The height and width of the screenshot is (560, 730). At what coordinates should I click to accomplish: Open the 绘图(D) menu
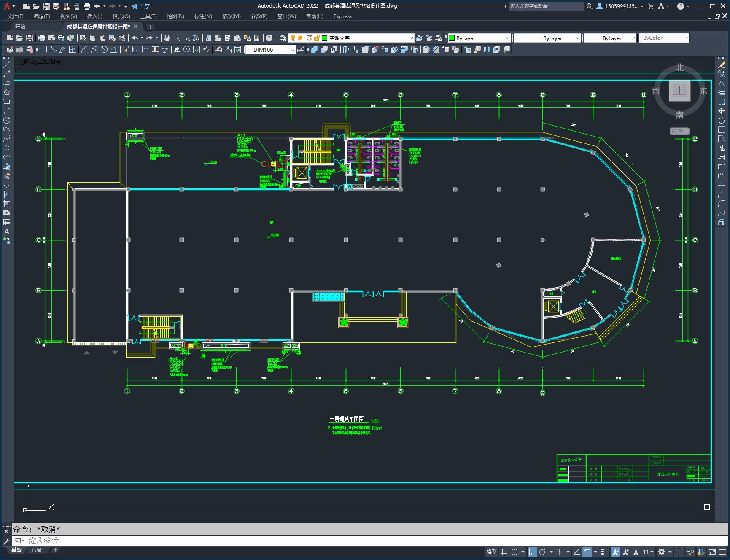pos(175,16)
